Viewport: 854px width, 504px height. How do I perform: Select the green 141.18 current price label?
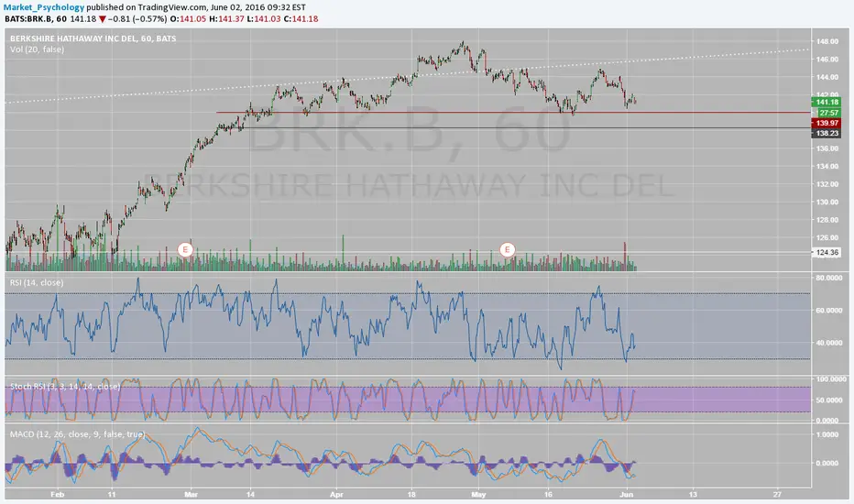click(827, 102)
